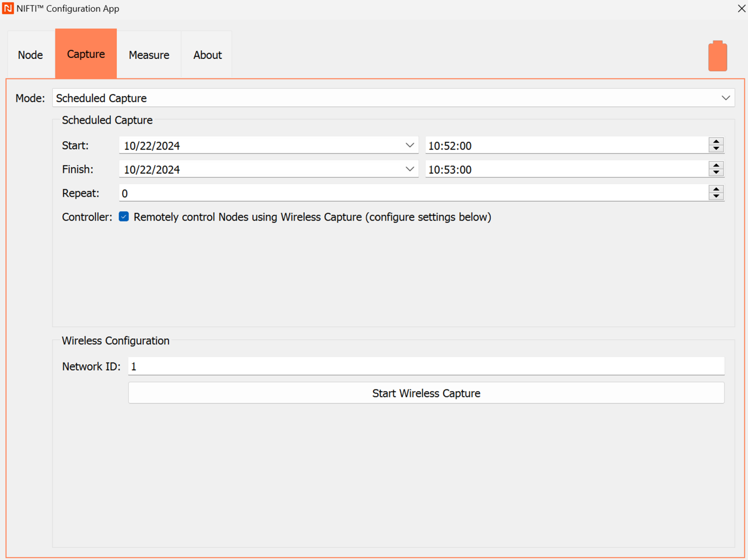Image resolution: width=748 pixels, height=560 pixels.
Task: Increase the Finish time with up arrow
Action: 716,165
